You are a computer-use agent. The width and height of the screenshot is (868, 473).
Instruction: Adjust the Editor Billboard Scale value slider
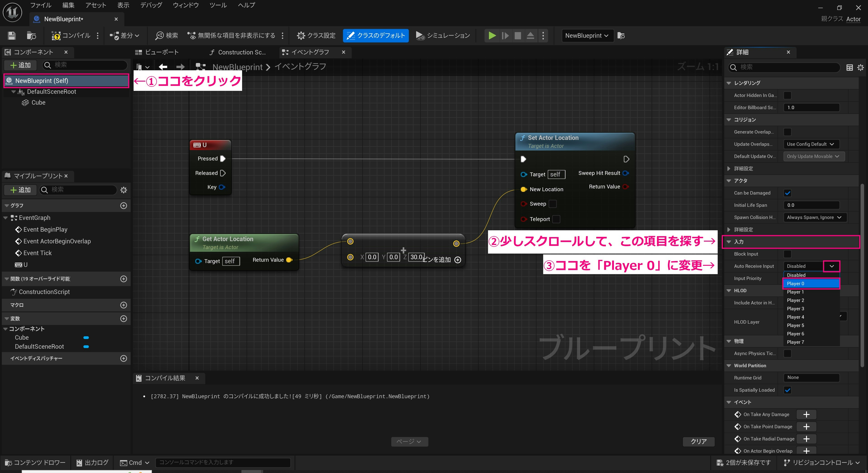[x=811, y=107]
